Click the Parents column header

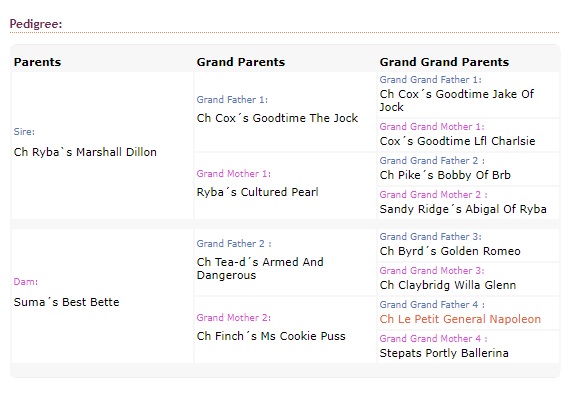(x=38, y=62)
